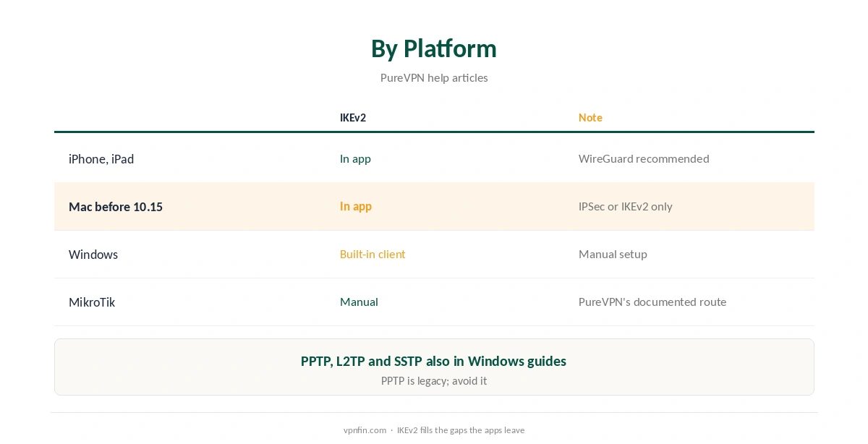Click the 'By Platform' heading
This screenshot has height=444, width=868.
(x=434, y=48)
